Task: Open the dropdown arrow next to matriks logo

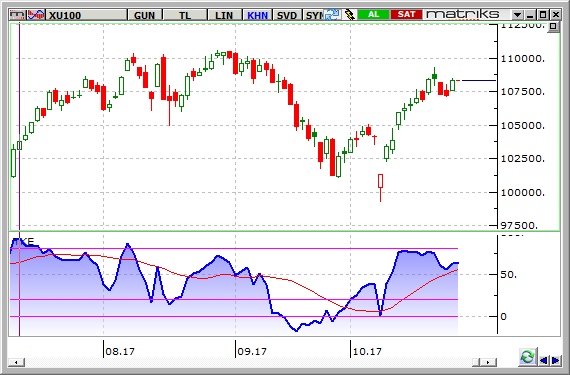Action: (x=517, y=15)
